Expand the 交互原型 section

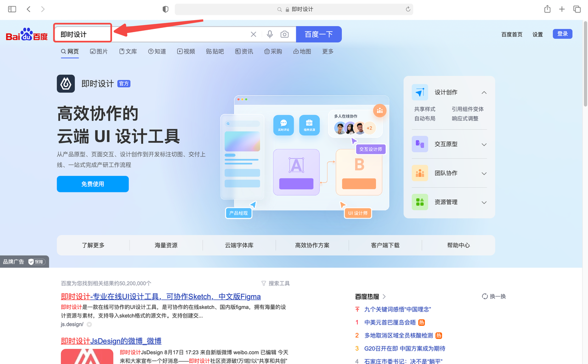coord(484,145)
